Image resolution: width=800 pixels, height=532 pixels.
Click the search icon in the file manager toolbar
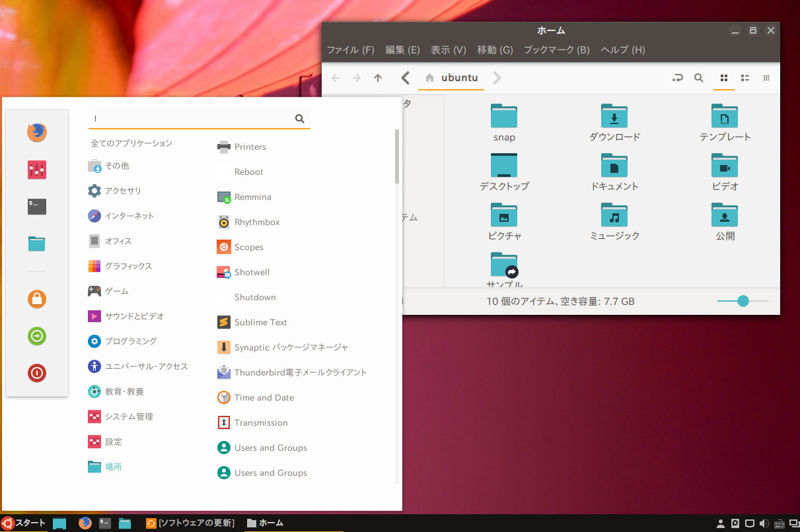(x=699, y=78)
